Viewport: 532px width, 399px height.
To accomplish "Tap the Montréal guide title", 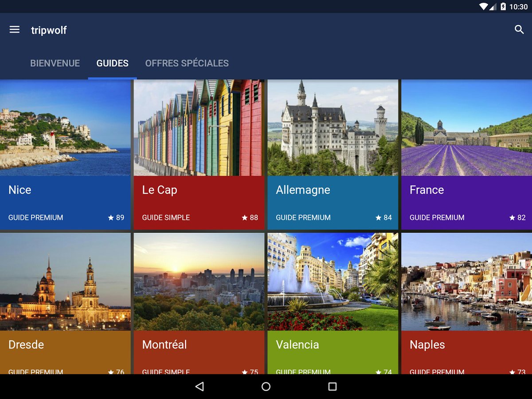I will tap(164, 344).
